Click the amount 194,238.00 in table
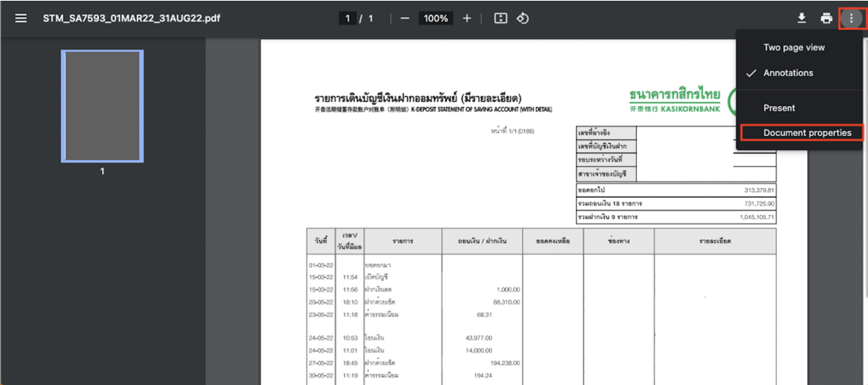This screenshot has height=385, width=868. coord(503,363)
